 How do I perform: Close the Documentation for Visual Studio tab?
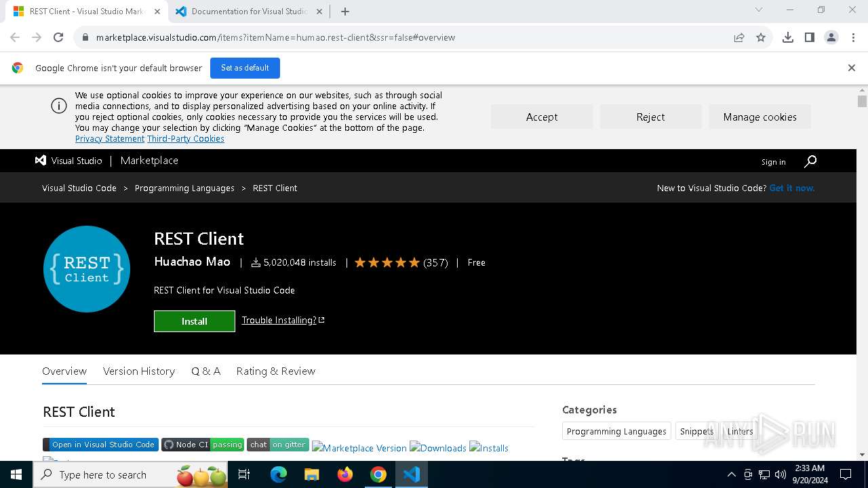[x=319, y=12]
